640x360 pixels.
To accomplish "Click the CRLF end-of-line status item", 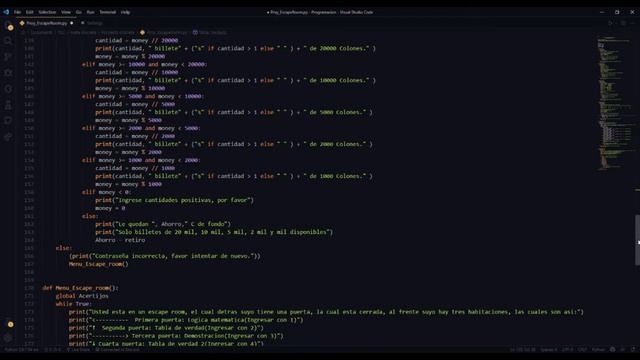I will [x=582, y=350].
